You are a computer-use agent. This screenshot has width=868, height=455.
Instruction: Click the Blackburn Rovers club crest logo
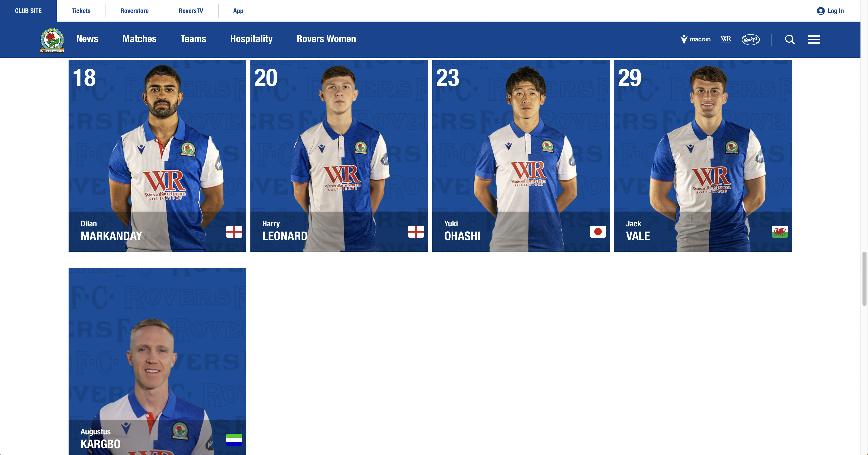click(x=52, y=40)
